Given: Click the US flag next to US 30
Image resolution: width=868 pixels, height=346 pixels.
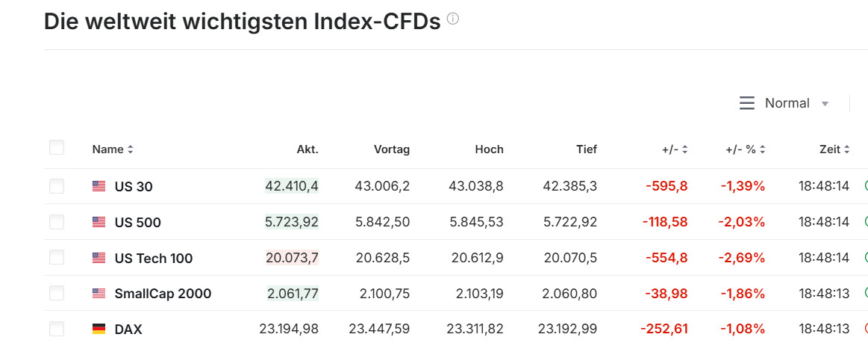Looking at the screenshot, I should click(99, 186).
